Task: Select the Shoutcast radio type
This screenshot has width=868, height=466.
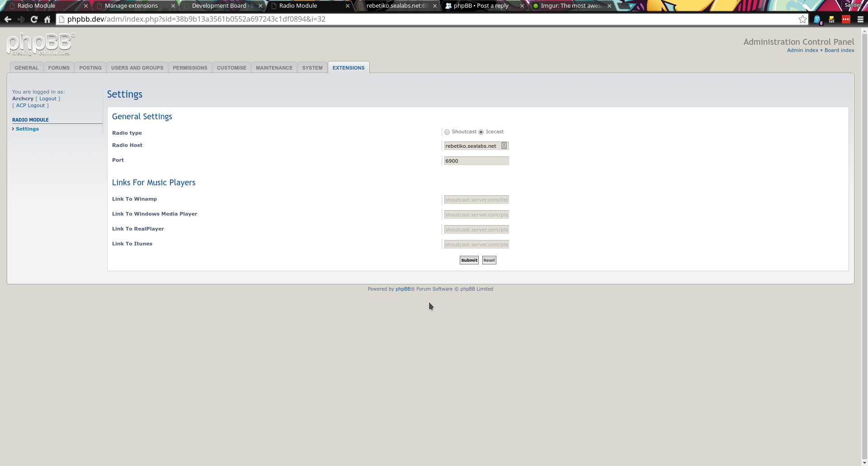Action: pyautogui.click(x=447, y=132)
